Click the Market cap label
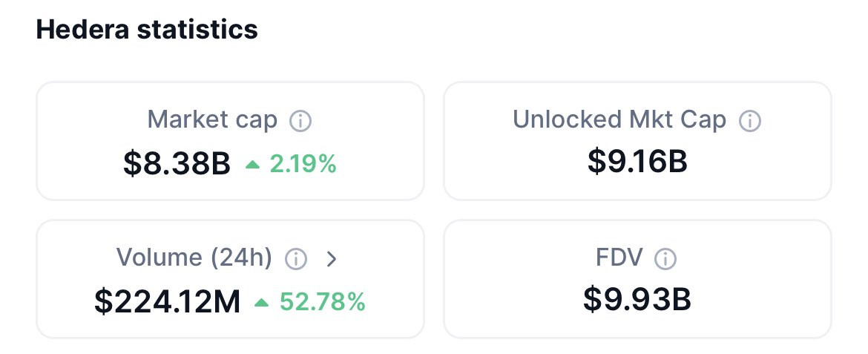 212,119
